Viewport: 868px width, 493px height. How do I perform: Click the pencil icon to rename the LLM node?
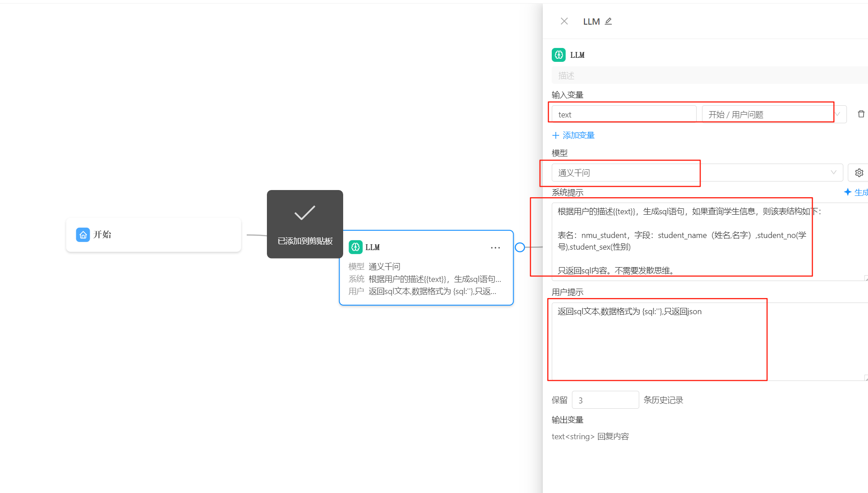609,21
